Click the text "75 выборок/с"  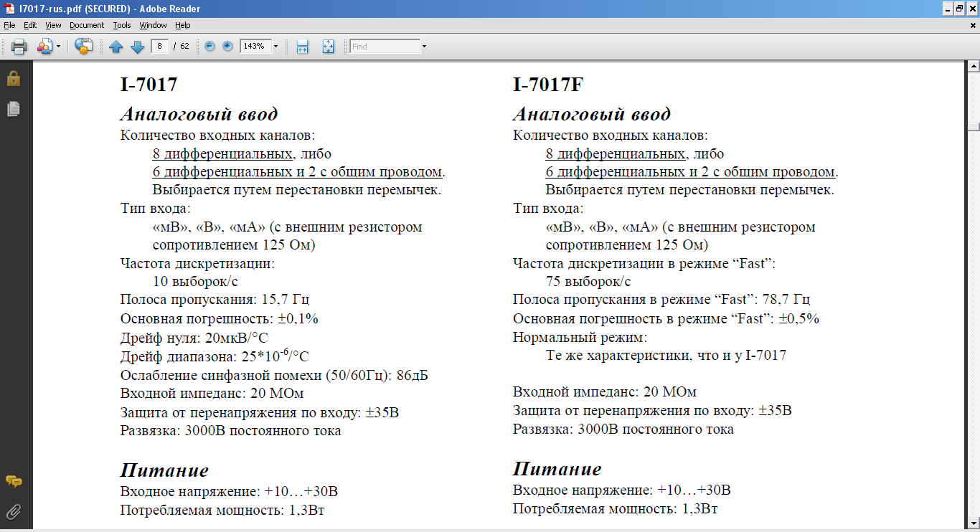(x=588, y=282)
